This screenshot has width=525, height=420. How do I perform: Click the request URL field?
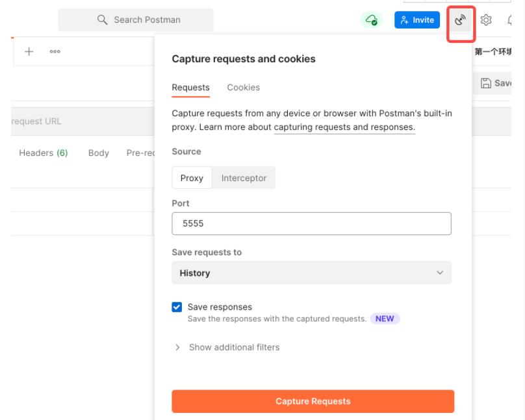tap(83, 121)
